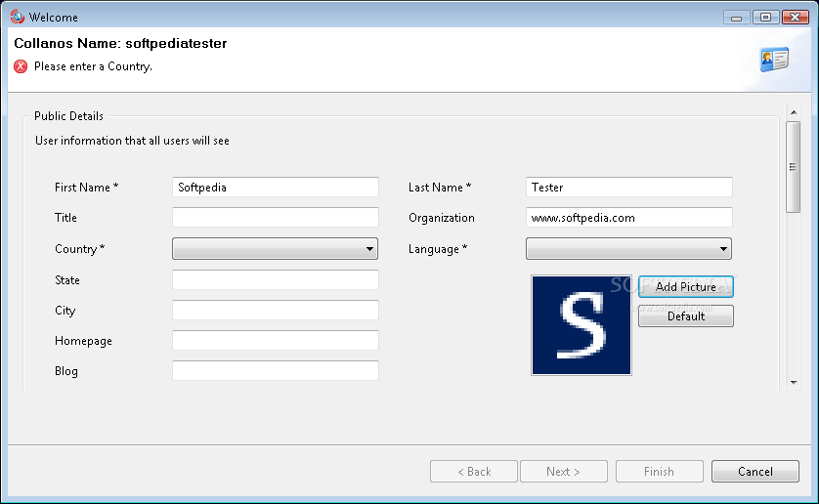The image size is (819, 504).
Task: Select the Organization text field
Action: pos(628,217)
